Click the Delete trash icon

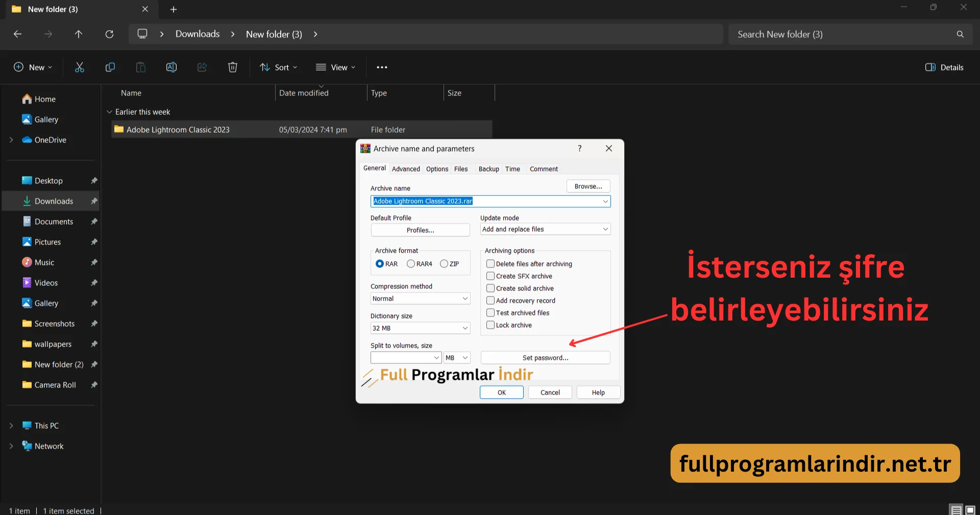[233, 67]
